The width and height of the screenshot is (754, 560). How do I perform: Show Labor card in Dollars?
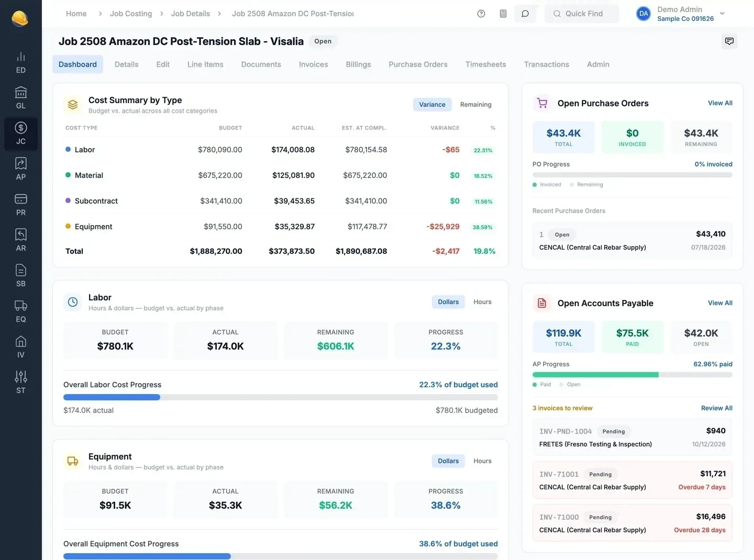point(448,302)
